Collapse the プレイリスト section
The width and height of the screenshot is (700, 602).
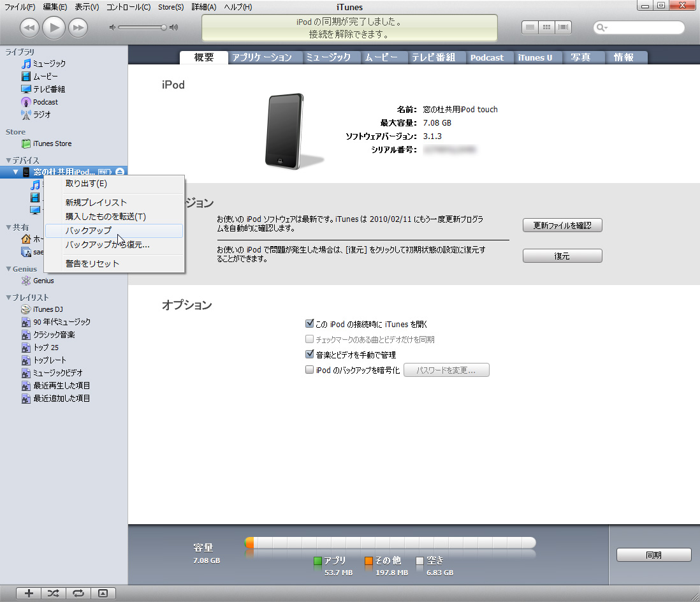(8, 297)
